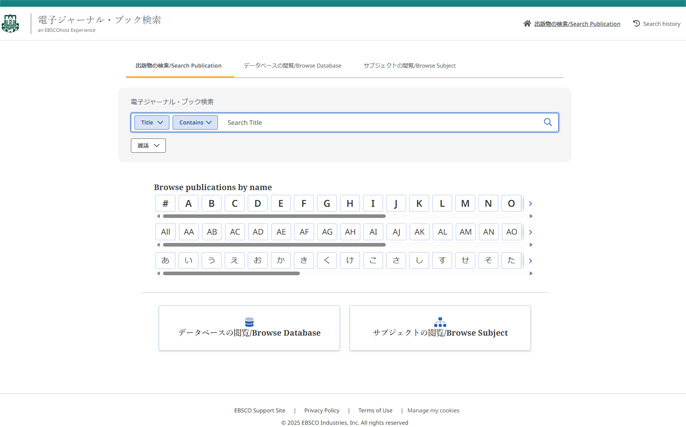Browse publications starting with D

tap(258, 203)
